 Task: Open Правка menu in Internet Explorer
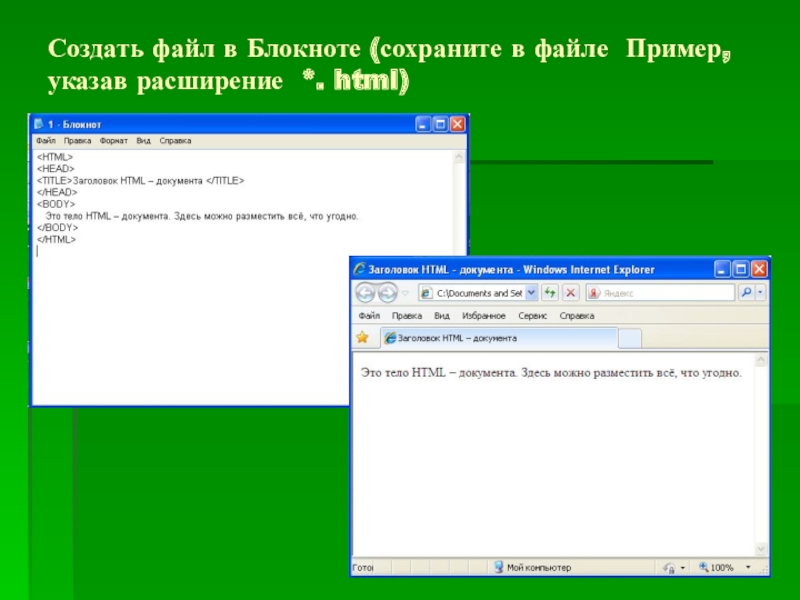(407, 315)
